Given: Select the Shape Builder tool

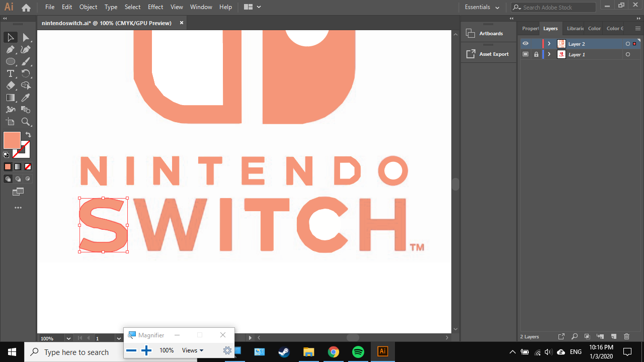Looking at the screenshot, I should click(x=26, y=86).
